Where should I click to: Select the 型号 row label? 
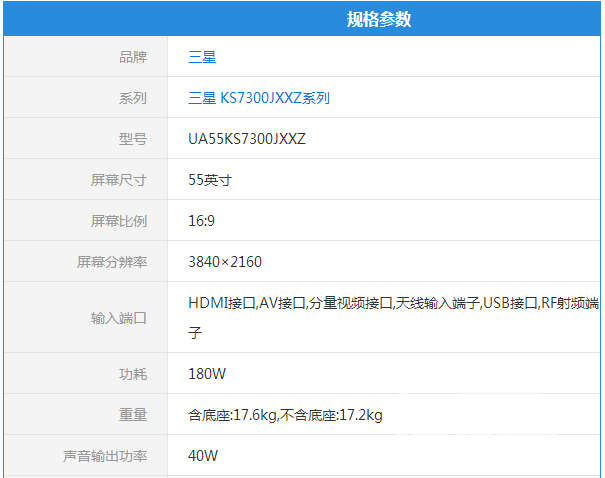pos(133,139)
